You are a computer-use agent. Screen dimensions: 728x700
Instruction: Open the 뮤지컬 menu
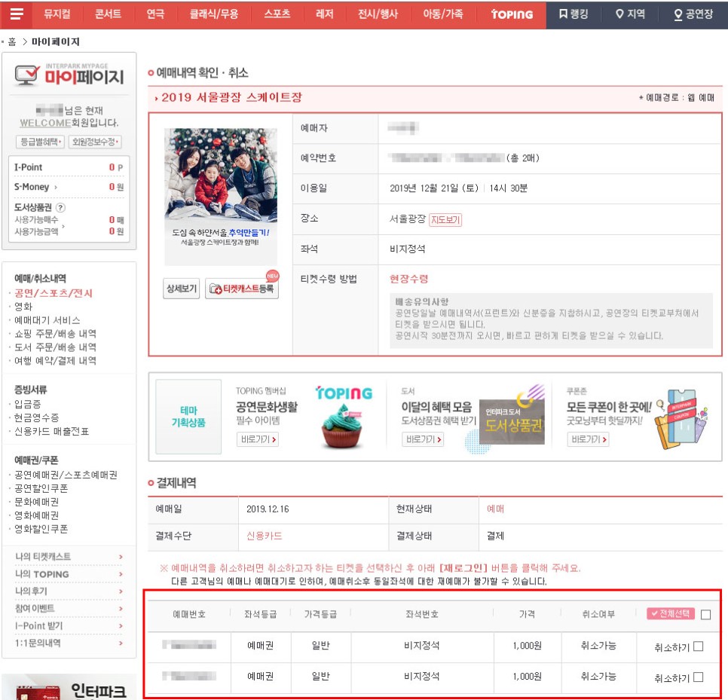(57, 14)
